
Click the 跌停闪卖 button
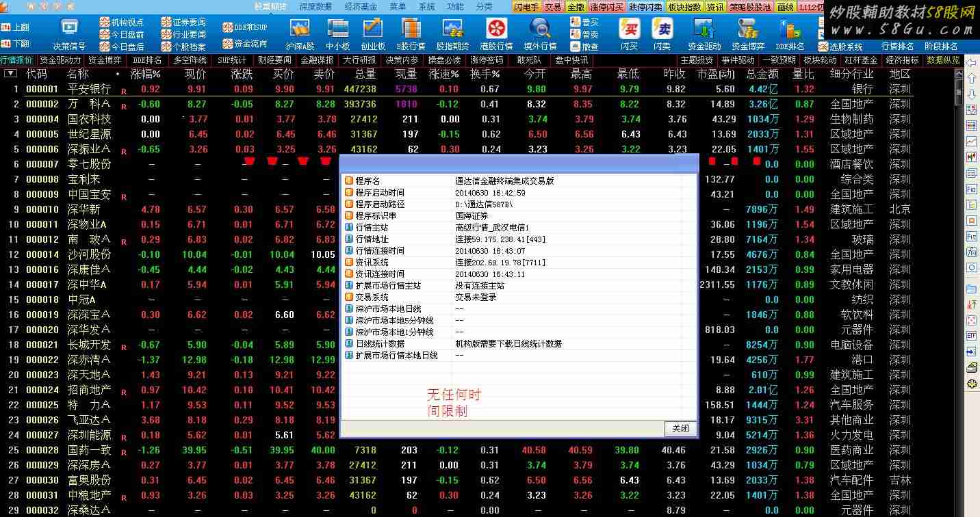[x=645, y=7]
